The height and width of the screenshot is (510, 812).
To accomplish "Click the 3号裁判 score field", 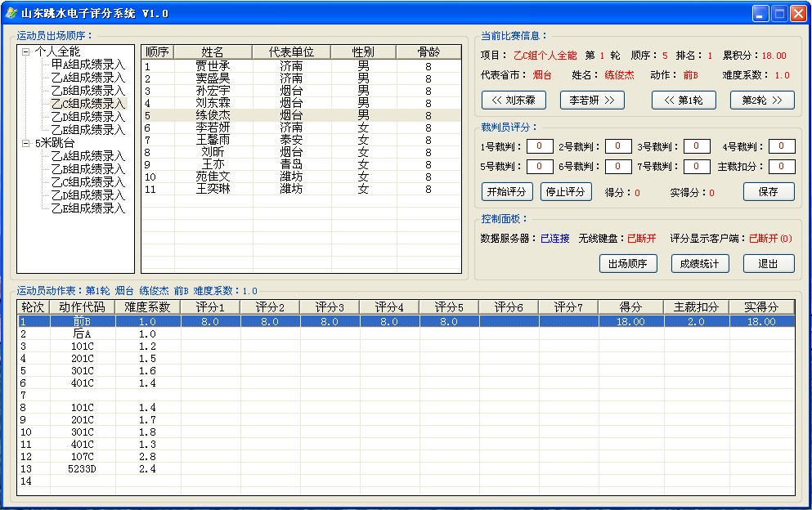I will coord(697,146).
